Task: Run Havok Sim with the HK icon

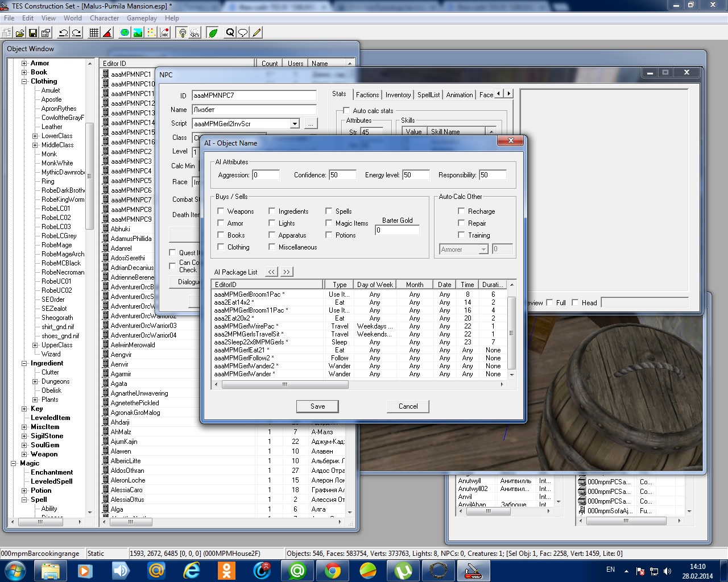Action: tap(164, 33)
